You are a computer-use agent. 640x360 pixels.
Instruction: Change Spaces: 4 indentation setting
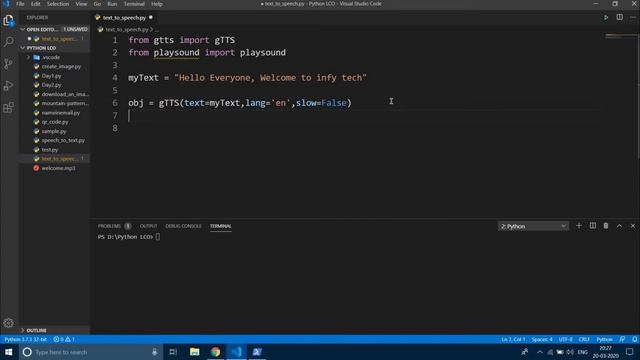tap(542, 339)
